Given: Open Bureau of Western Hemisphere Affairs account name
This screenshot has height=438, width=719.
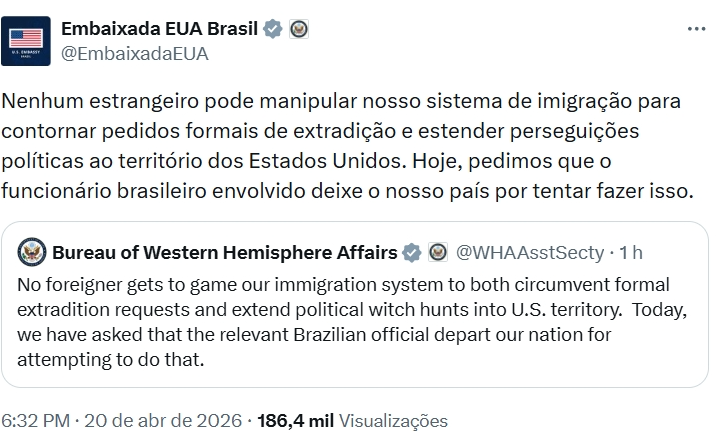Looking at the screenshot, I should pos(224,252).
